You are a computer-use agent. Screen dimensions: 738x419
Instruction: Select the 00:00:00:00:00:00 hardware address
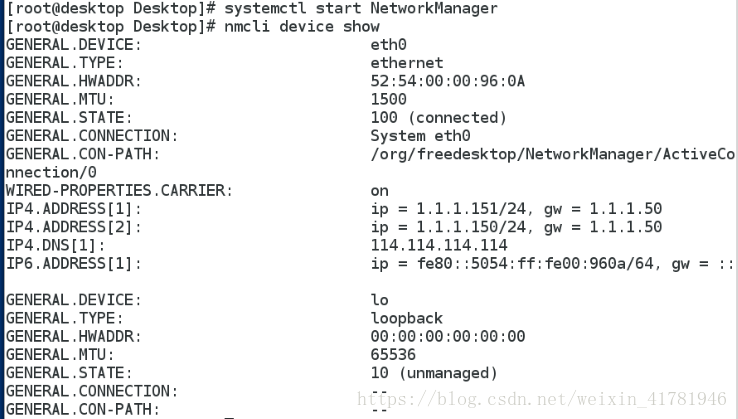tap(448, 337)
